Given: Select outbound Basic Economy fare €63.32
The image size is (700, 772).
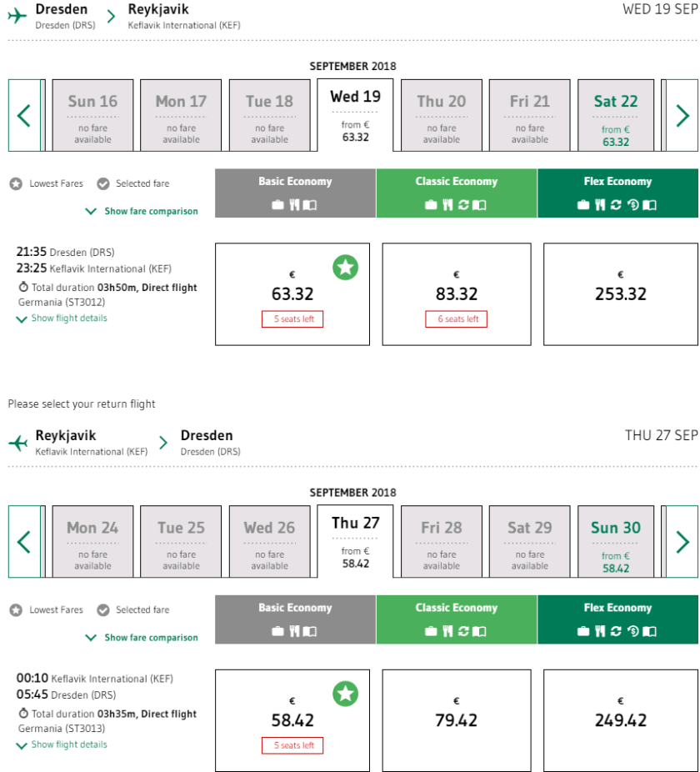Looking at the screenshot, I should [x=292, y=294].
